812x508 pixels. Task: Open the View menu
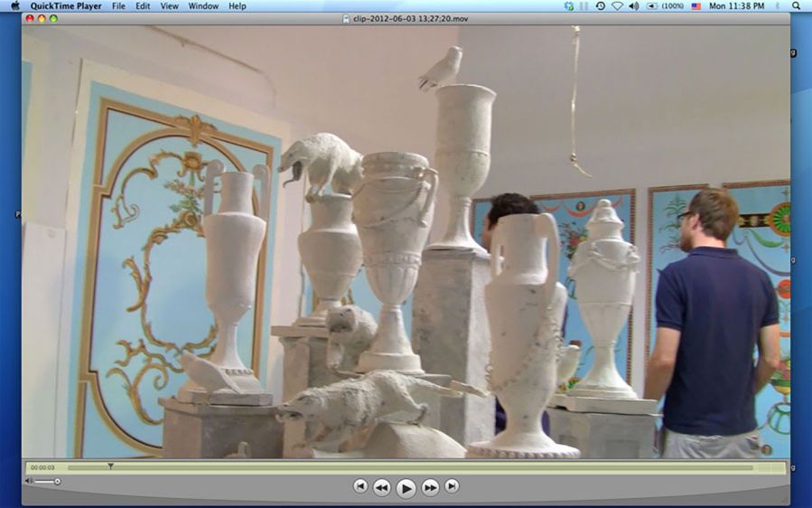pyautogui.click(x=169, y=6)
